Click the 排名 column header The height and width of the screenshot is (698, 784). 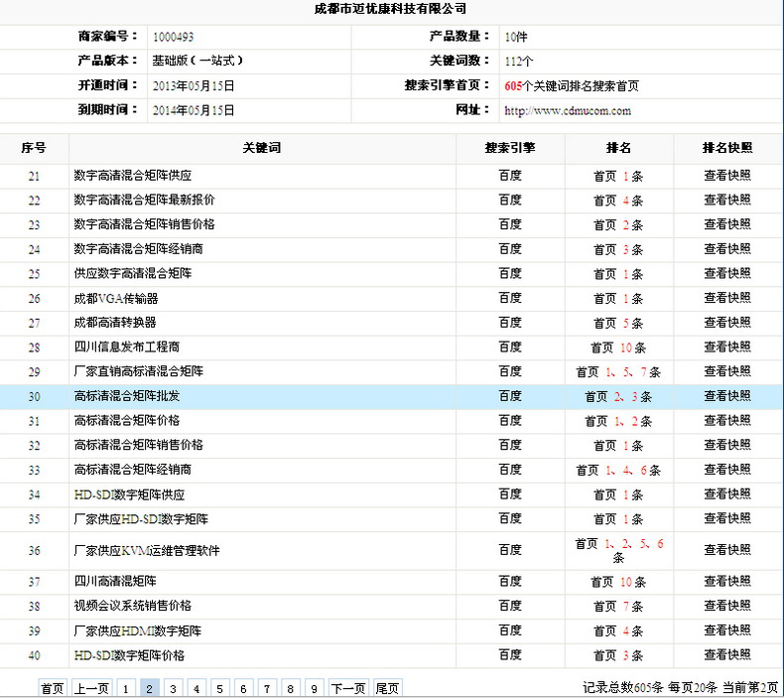618,148
